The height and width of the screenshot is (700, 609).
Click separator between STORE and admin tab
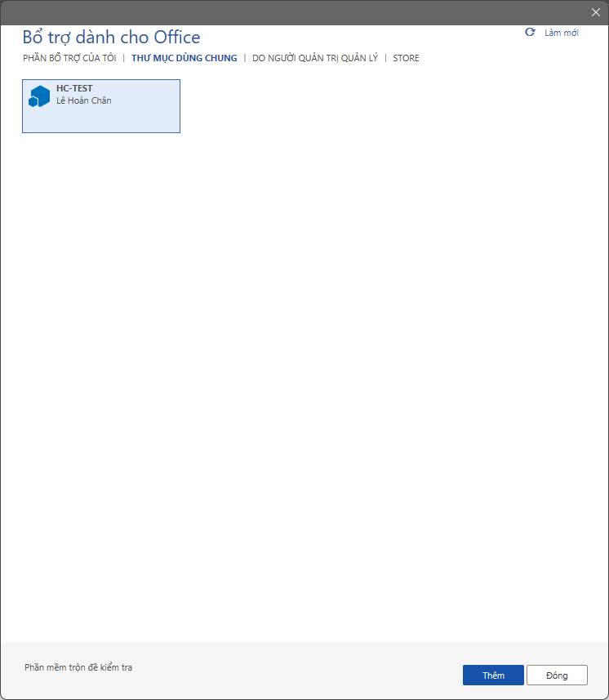point(385,58)
